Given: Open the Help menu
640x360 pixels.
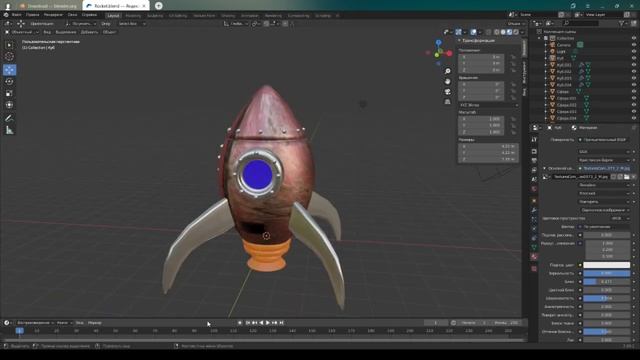Looking at the screenshot, I should [x=89, y=15].
